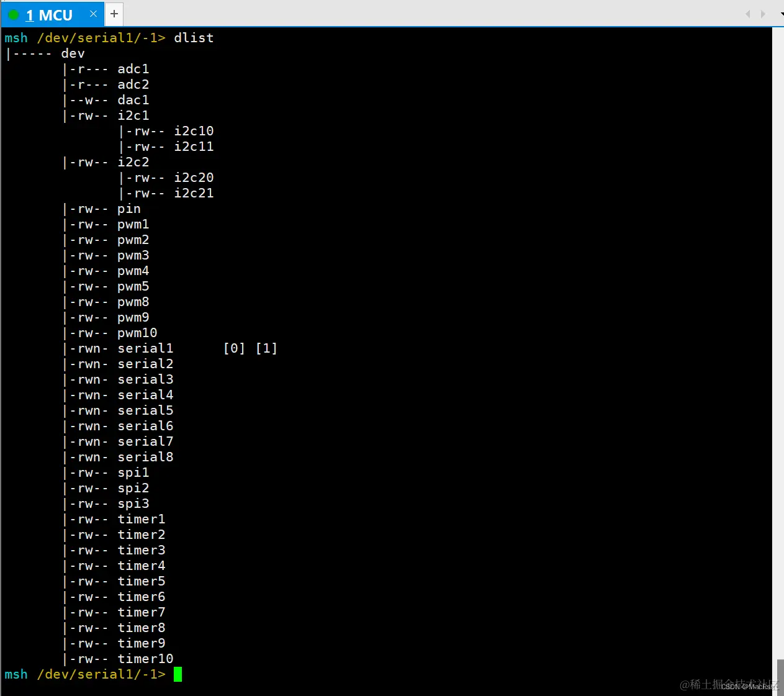This screenshot has height=696, width=784.
Task: Click the 'timer1' device row
Action: (x=114, y=519)
